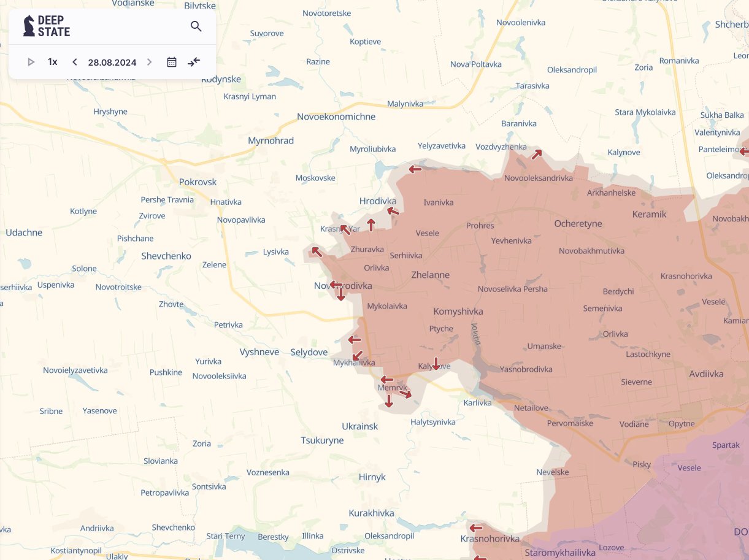The height and width of the screenshot is (560, 749).
Task: Start timeline playback with play button
Action: (x=31, y=62)
